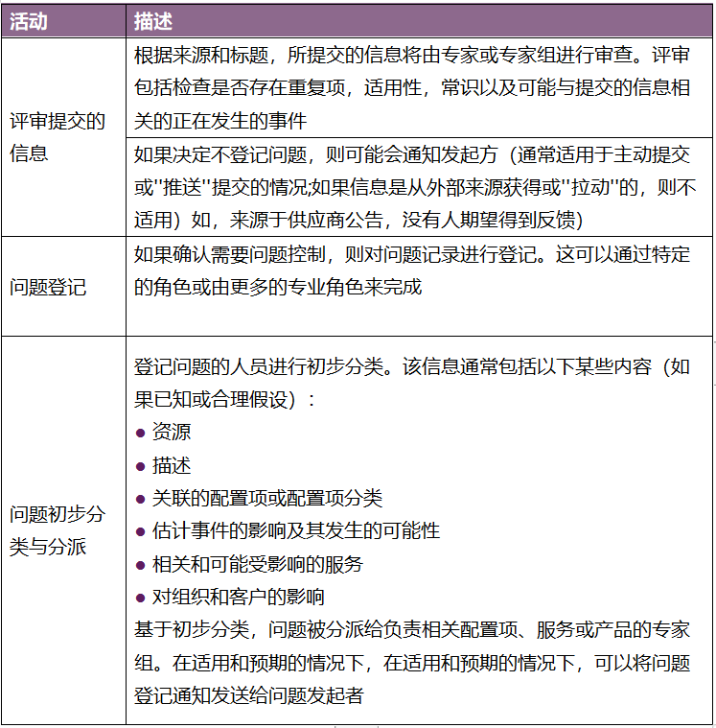716x728 pixels.
Task: Click the paragraph starting with 根据来源和标题
Action: pos(412,88)
